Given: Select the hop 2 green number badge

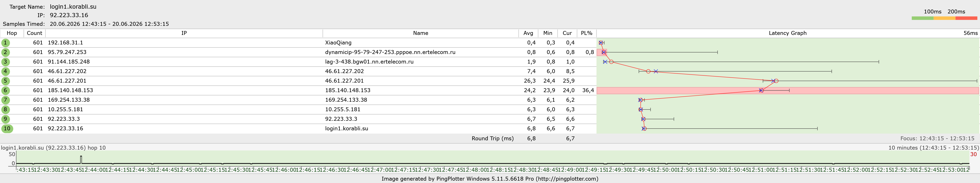Looking at the screenshot, I should coord(5,52).
